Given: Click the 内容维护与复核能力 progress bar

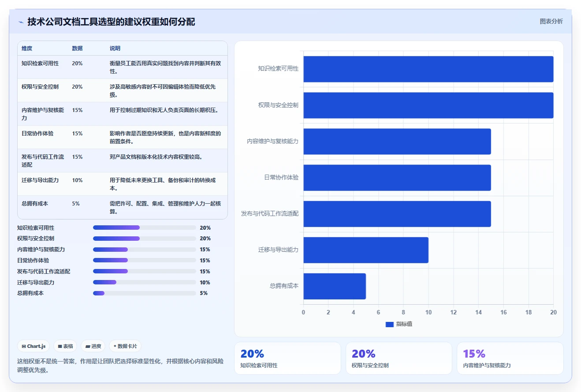Looking at the screenshot, I should 145,250.
